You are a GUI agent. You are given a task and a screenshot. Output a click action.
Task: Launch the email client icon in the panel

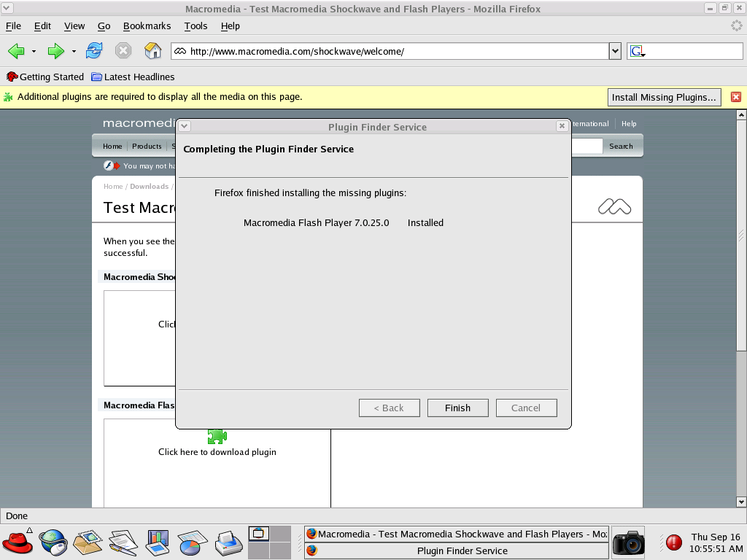(x=88, y=542)
